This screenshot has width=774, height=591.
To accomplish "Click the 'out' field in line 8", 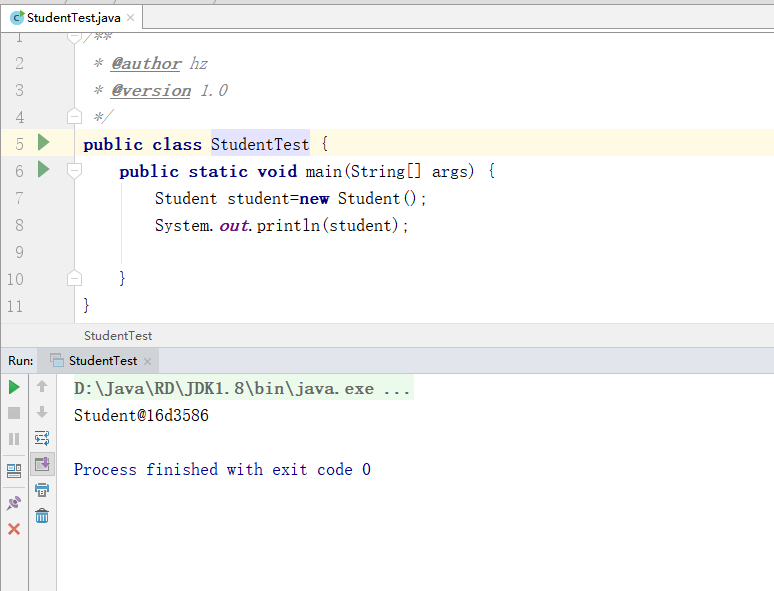I will click(234, 226).
